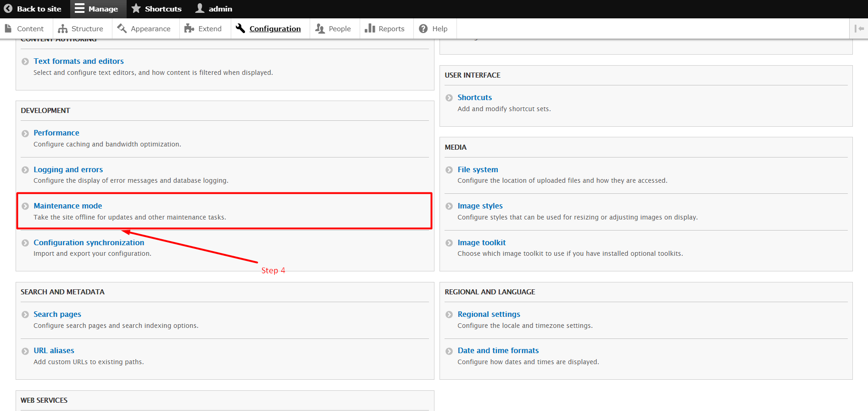Click the Reports bar chart icon
The width and height of the screenshot is (868, 411).
[x=370, y=28]
